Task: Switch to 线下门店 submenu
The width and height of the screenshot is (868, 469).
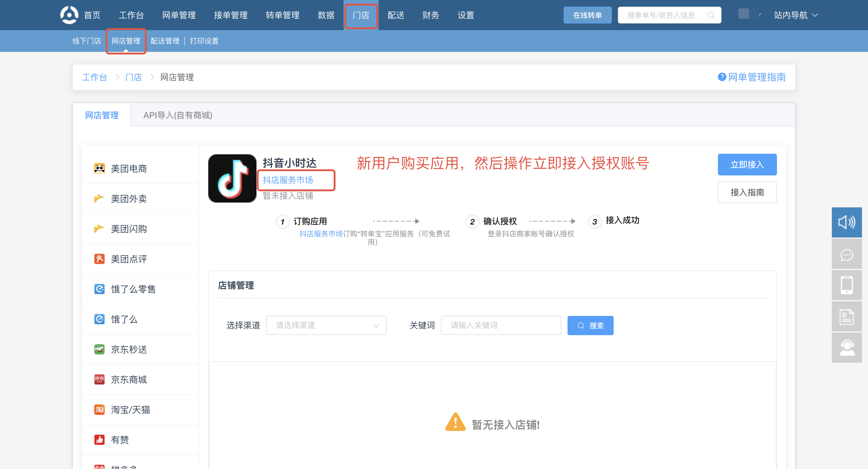Action: (x=86, y=41)
